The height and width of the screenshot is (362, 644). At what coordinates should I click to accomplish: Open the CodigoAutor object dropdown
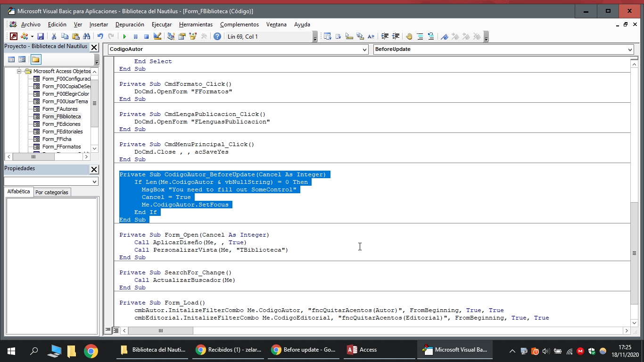click(364, 49)
